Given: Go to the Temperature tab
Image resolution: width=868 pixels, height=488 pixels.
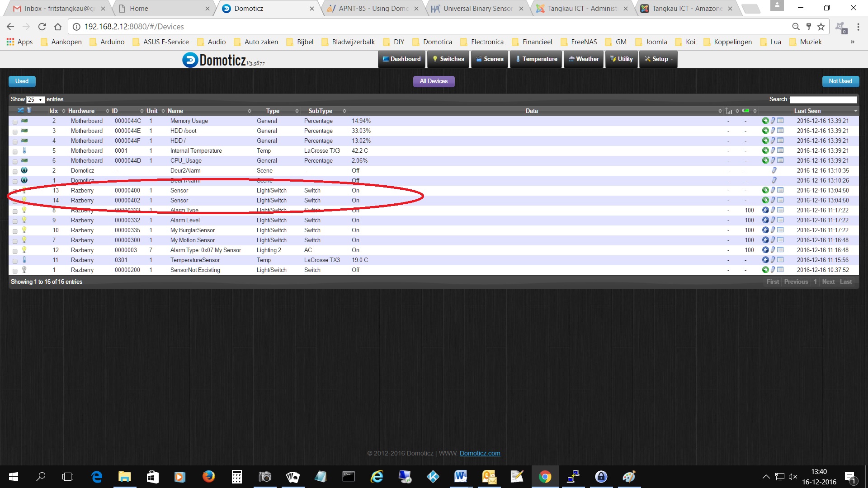Looking at the screenshot, I should (x=536, y=59).
